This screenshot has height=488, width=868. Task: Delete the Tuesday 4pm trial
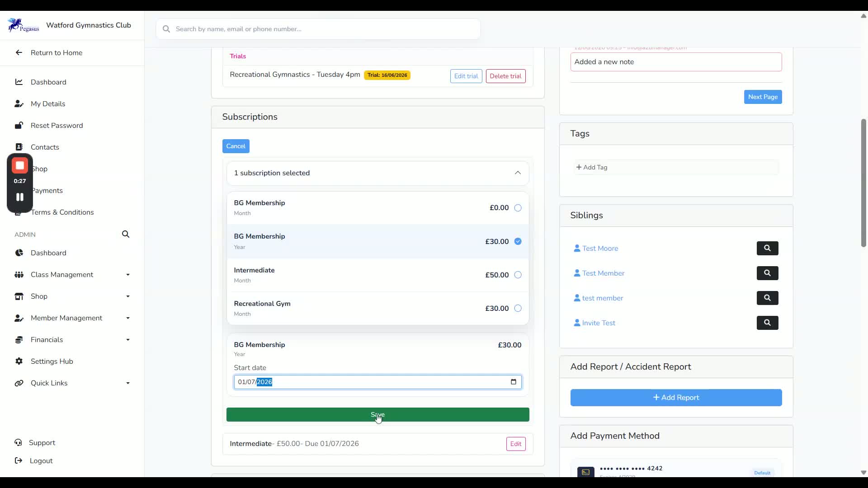click(x=505, y=76)
